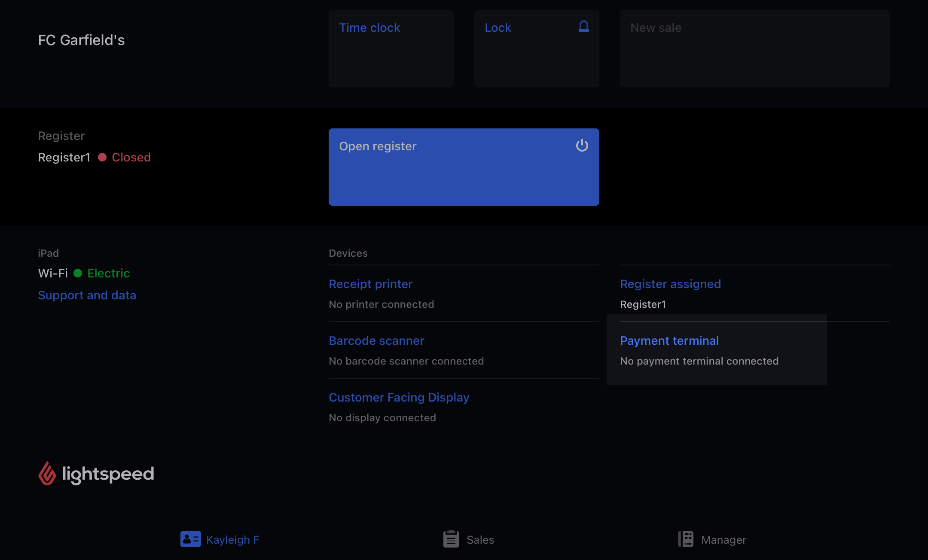Viewport: 928px width, 560px height.
Task: Click the power icon on Open register
Action: 582,146
